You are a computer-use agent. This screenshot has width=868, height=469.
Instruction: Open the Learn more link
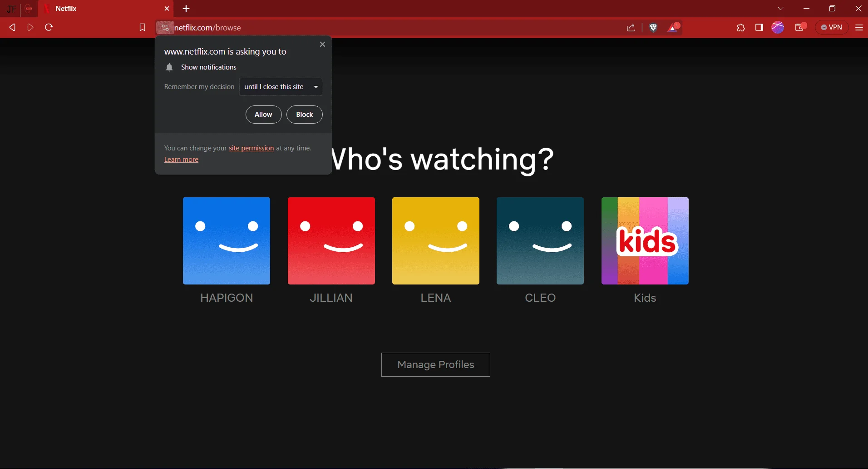[181, 160]
